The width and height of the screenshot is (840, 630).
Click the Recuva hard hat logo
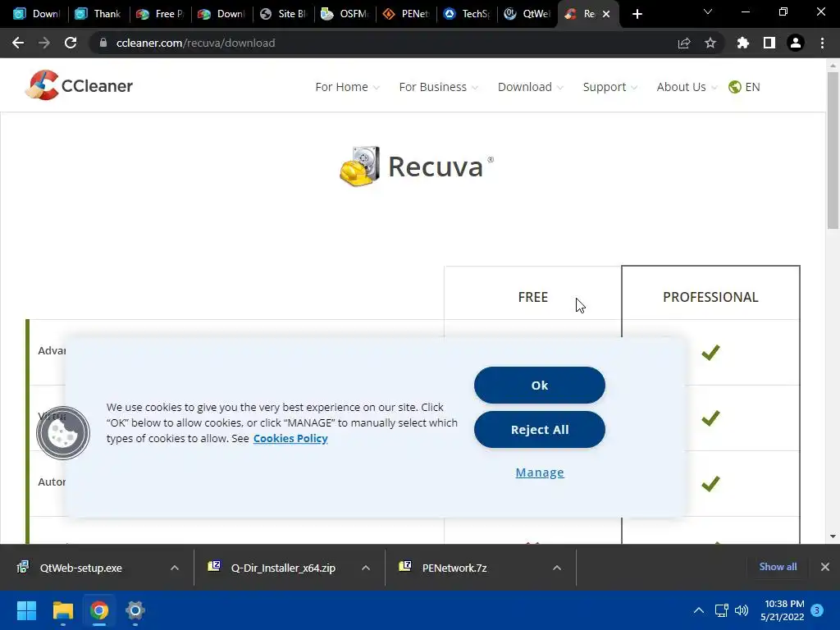tap(359, 167)
